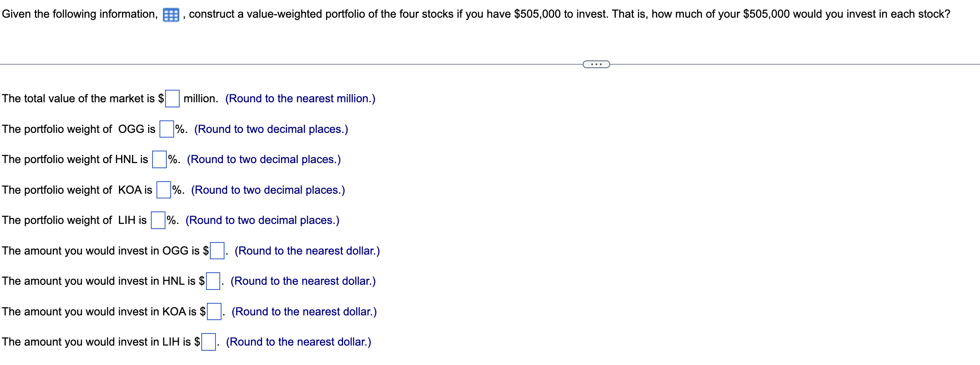Click the "Round to the nearest million" hint

(x=300, y=98)
